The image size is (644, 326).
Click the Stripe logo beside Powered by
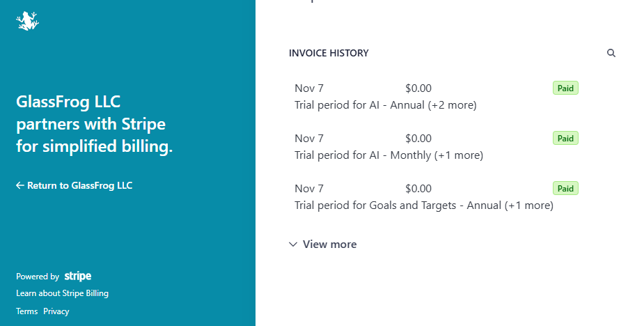coord(78,277)
